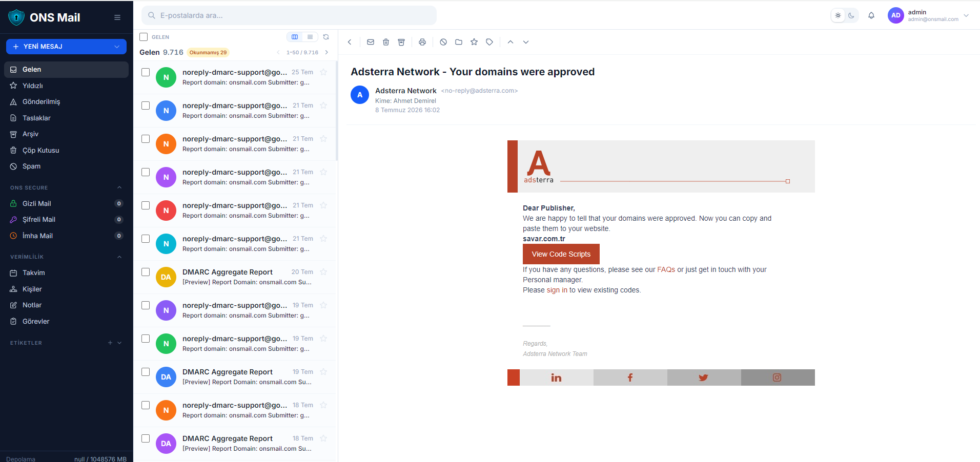Open İmha Mail
Screen dimensions: 980x462
[66, 236]
